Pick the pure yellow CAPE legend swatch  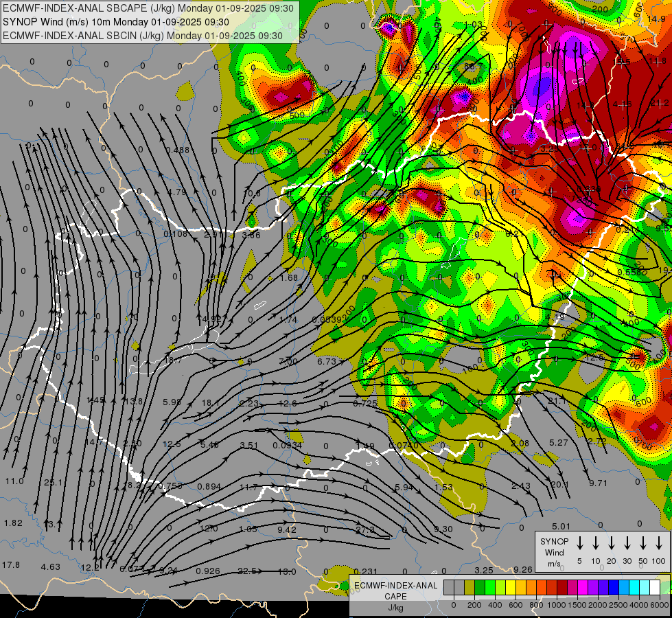click(511, 587)
